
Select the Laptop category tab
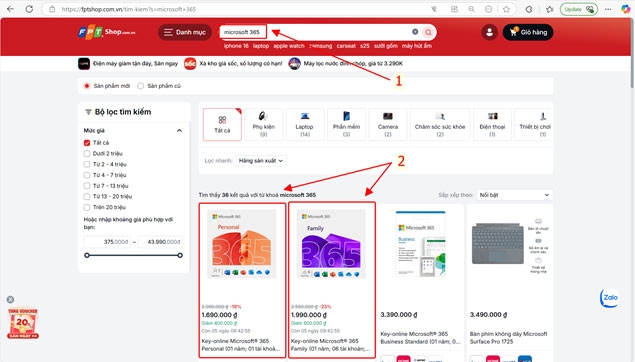(305, 125)
